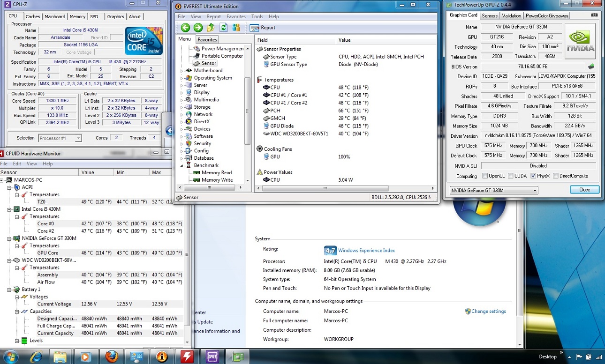Switch to GPU-Z via taskbar icon
Image resolution: width=605 pixels, height=364 pixels.
click(x=238, y=357)
